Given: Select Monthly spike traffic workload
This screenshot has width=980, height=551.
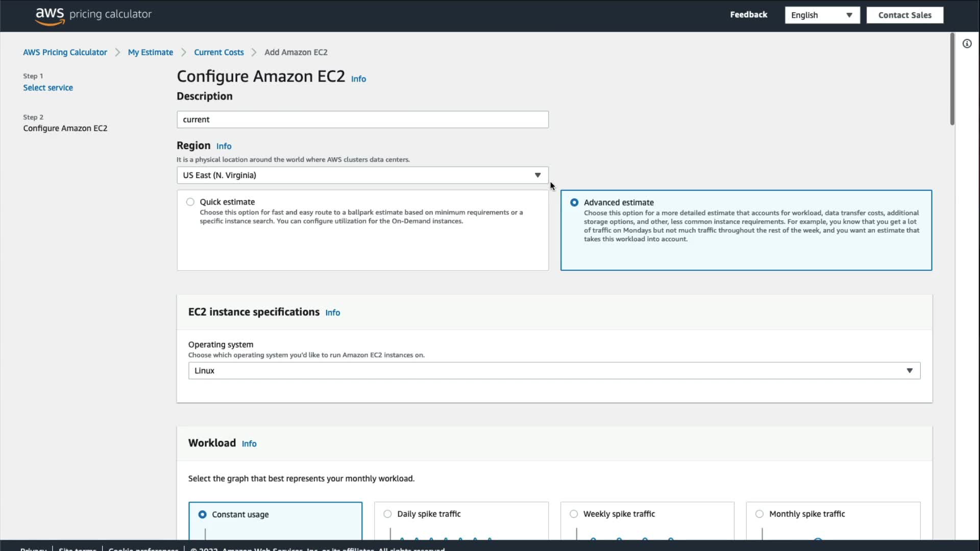Looking at the screenshot, I should tap(759, 514).
